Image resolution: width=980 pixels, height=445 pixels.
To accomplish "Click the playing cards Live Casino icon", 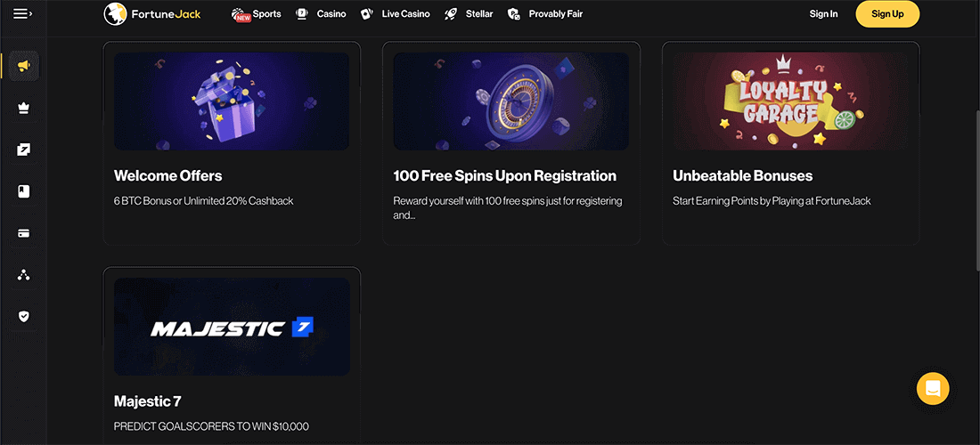I will (367, 13).
